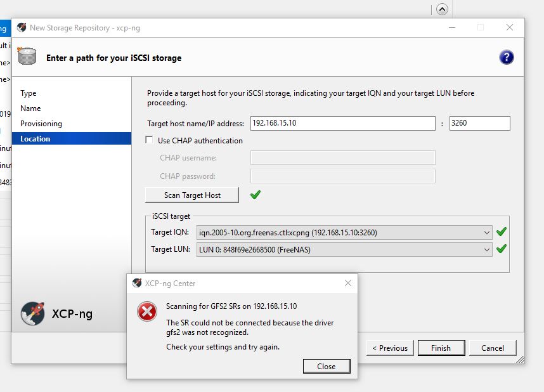The width and height of the screenshot is (544, 392).
Task: Click the rocket icon in wizard title bar
Action: pyautogui.click(x=22, y=27)
